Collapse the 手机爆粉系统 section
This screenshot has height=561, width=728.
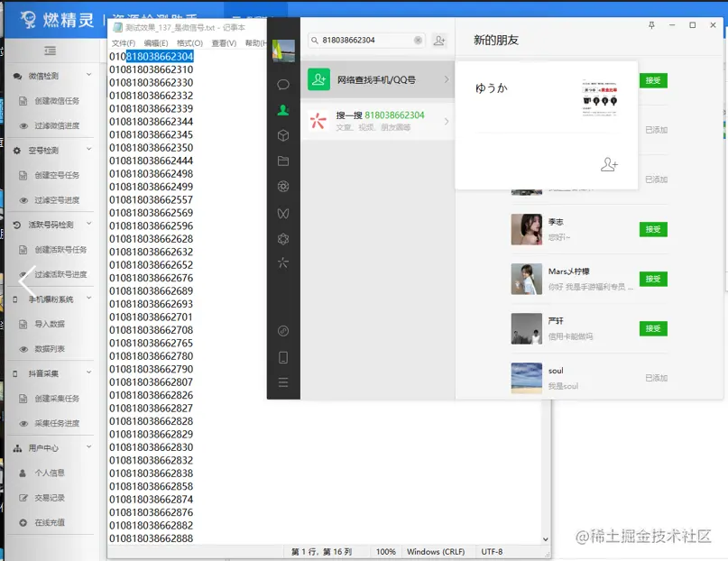coord(88,299)
